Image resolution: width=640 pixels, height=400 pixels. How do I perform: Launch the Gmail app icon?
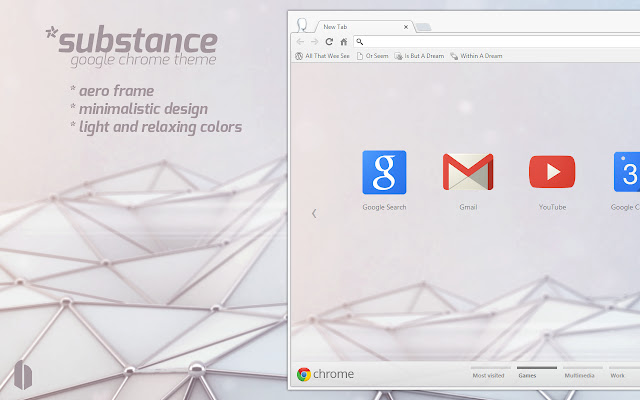coord(468,172)
